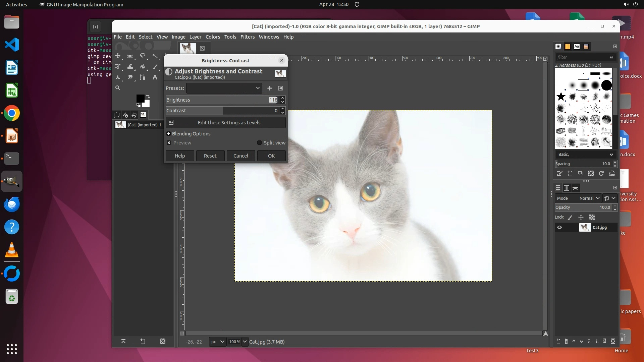Save settings as named preset plus icon

point(269,88)
